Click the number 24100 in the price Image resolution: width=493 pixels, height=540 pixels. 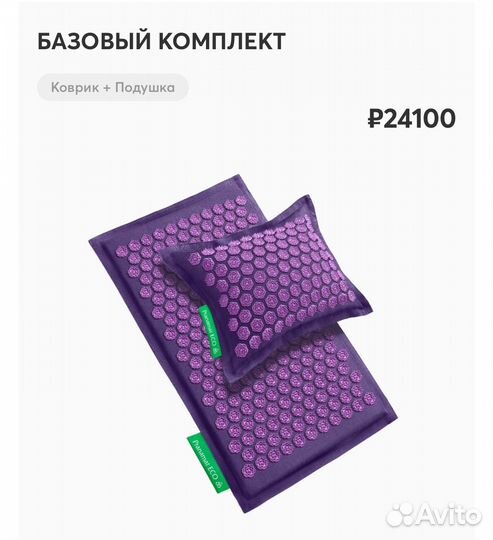click(x=420, y=118)
